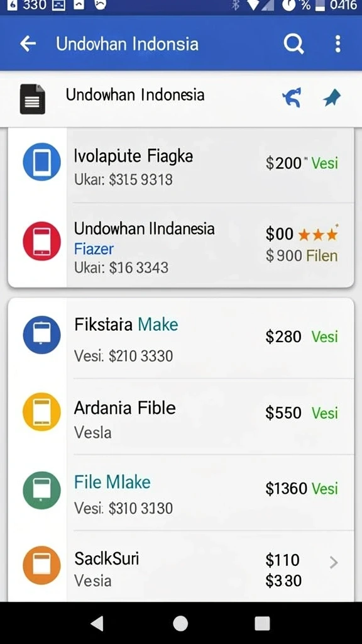Click the blue share icon beside pin

coord(292,97)
